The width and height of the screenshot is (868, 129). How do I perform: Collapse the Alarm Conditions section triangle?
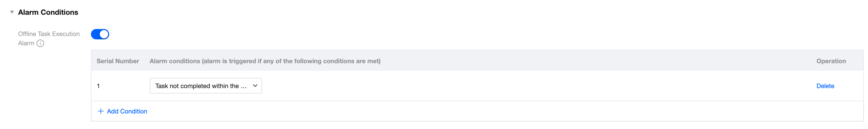point(12,12)
